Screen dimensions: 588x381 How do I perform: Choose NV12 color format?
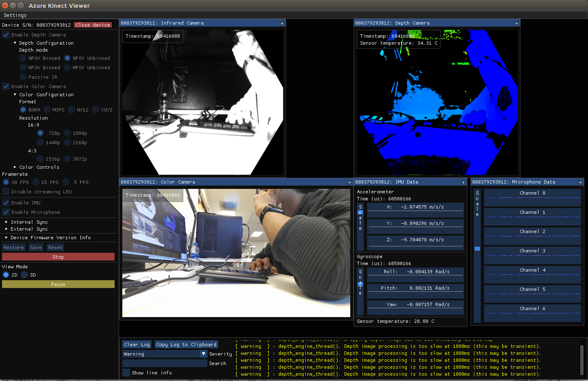coord(72,110)
